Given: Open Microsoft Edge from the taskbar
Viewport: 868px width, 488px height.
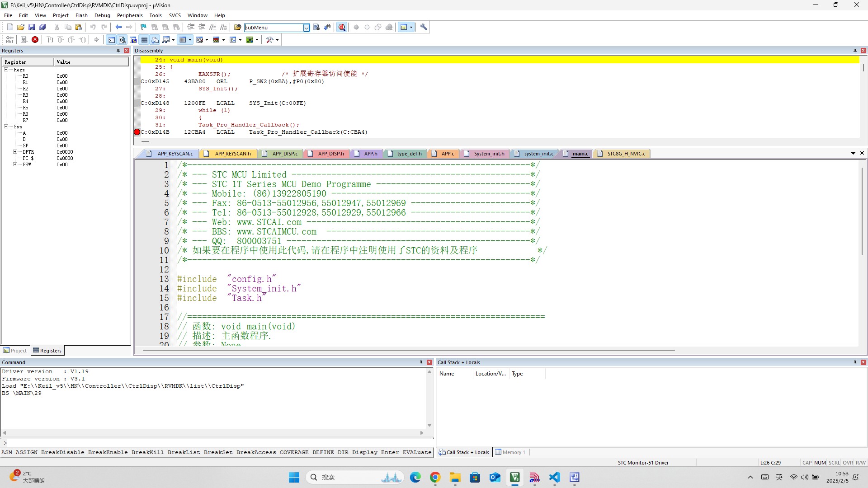Looking at the screenshot, I should click(415, 477).
